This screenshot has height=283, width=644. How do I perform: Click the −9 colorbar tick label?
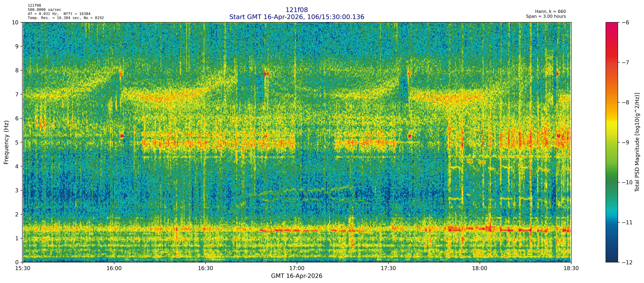625,143
